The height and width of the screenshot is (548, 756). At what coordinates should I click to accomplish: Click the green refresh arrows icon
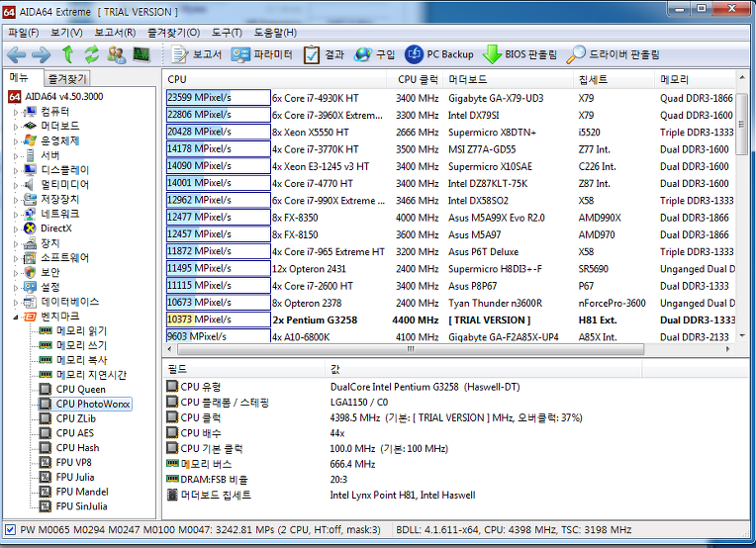[92, 54]
